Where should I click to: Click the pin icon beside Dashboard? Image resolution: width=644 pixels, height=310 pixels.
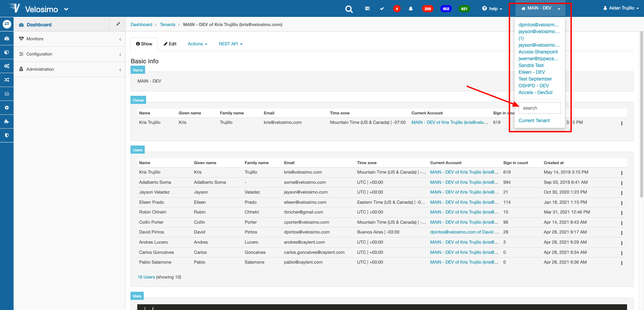(118, 24)
